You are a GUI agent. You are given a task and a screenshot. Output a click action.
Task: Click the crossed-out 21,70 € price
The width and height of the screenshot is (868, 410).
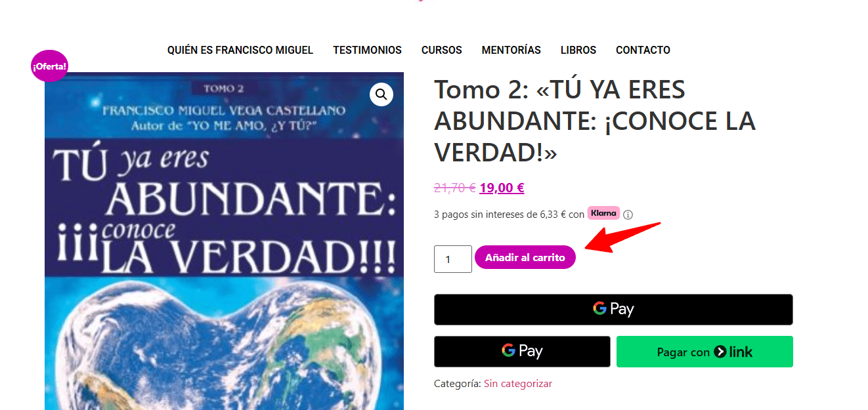(455, 188)
